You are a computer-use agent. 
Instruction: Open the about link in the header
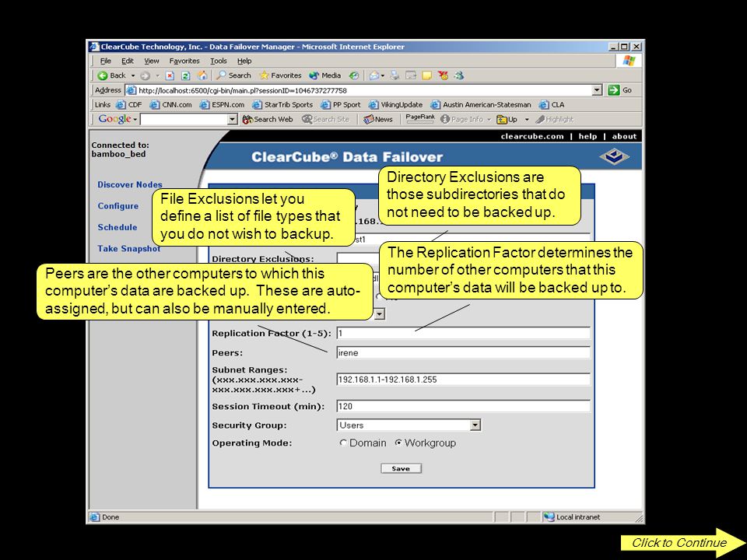click(624, 136)
